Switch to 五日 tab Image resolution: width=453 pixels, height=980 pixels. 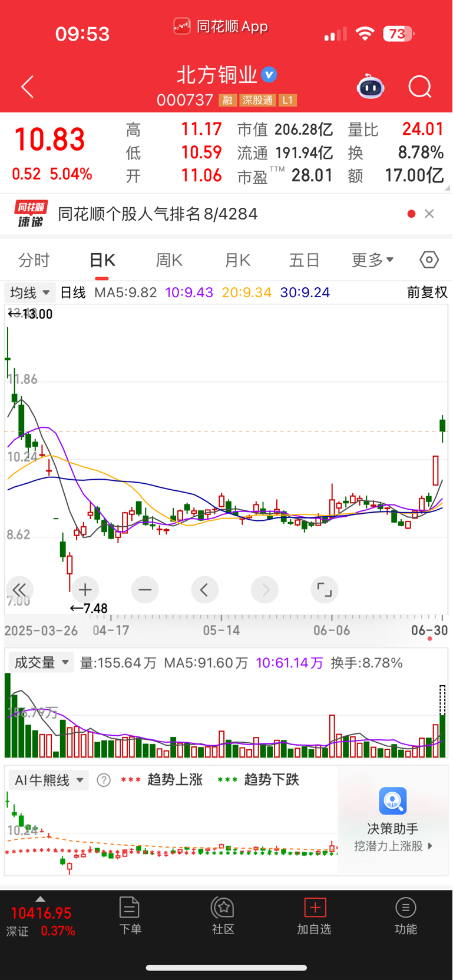[x=305, y=260]
